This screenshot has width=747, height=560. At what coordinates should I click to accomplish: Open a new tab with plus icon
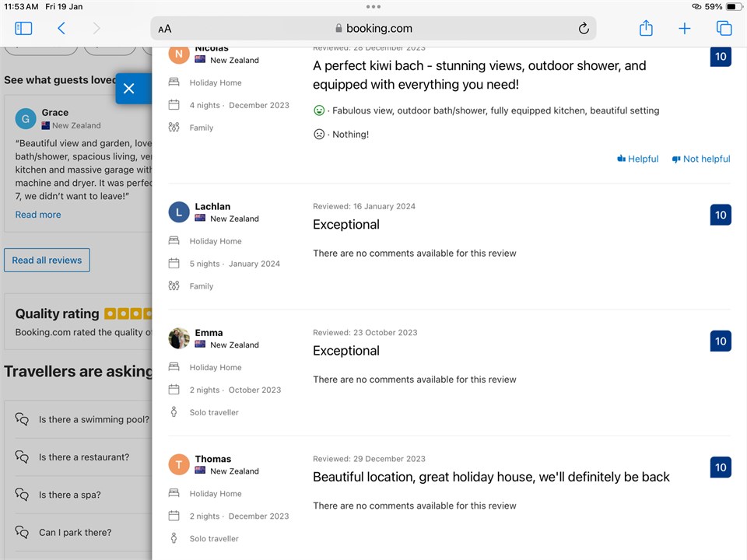[x=684, y=29]
